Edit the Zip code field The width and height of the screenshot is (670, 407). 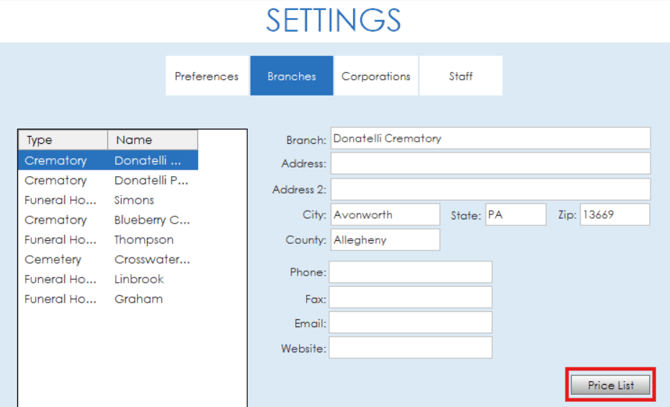point(614,215)
